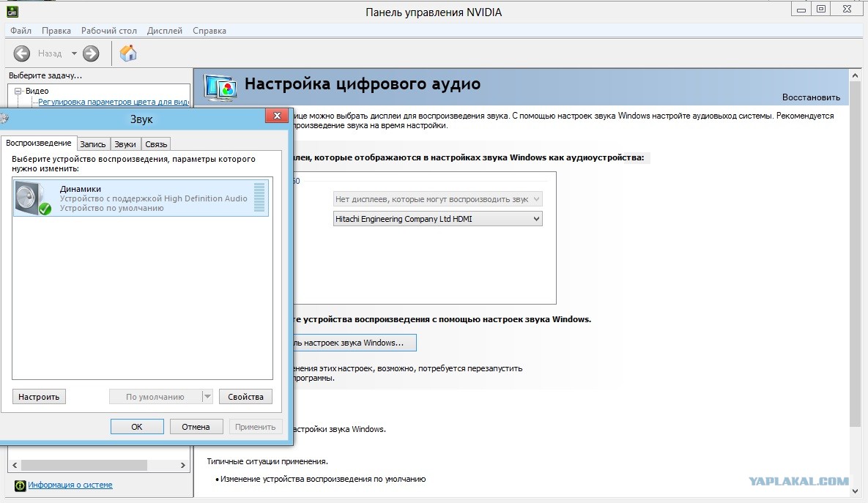Open the Информация о системе link

[x=70, y=485]
